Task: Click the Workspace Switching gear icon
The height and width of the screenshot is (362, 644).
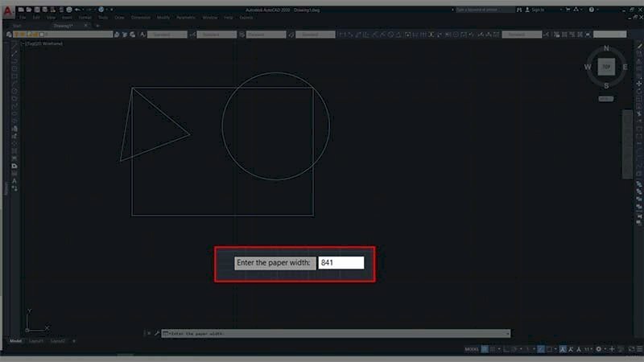Action: [598, 349]
